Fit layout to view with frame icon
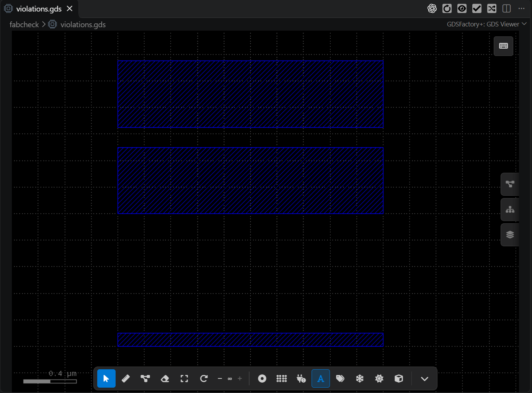 (x=184, y=378)
